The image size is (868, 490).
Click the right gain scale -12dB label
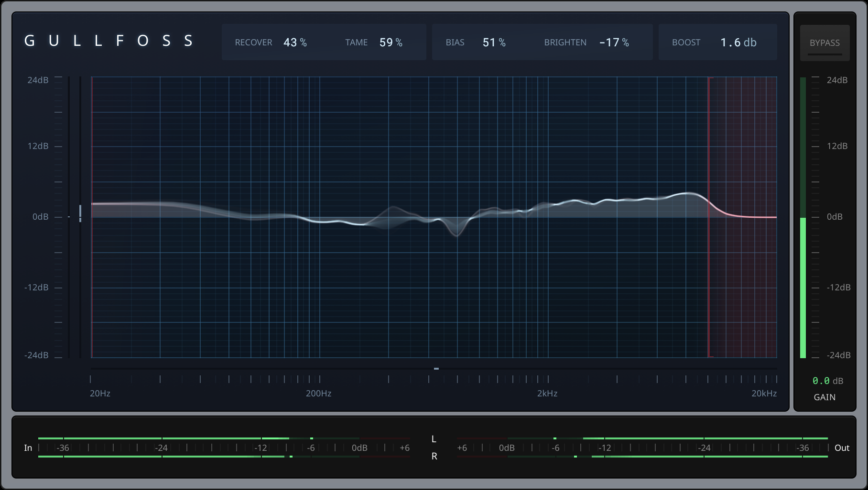[838, 288]
